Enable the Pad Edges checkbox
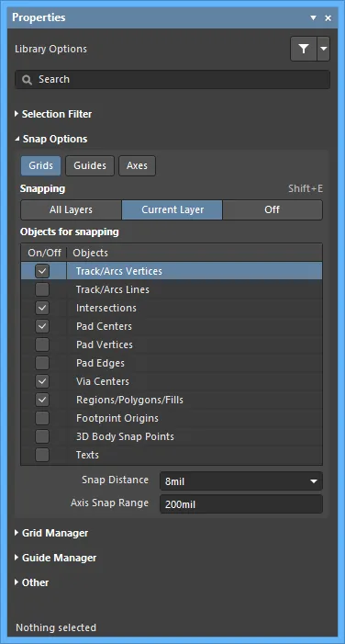The height and width of the screenshot is (644, 345). coord(42,363)
